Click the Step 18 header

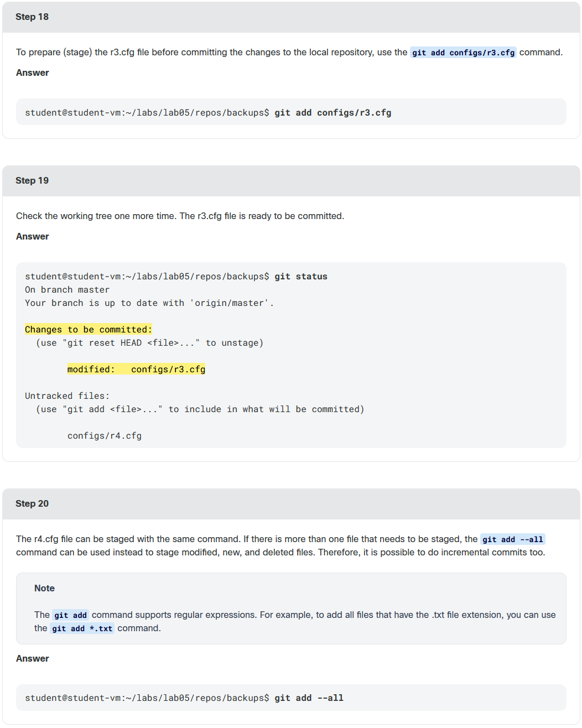(x=291, y=17)
